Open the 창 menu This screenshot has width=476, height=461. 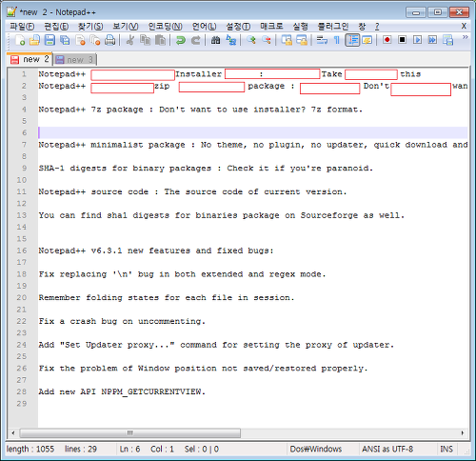(x=362, y=27)
